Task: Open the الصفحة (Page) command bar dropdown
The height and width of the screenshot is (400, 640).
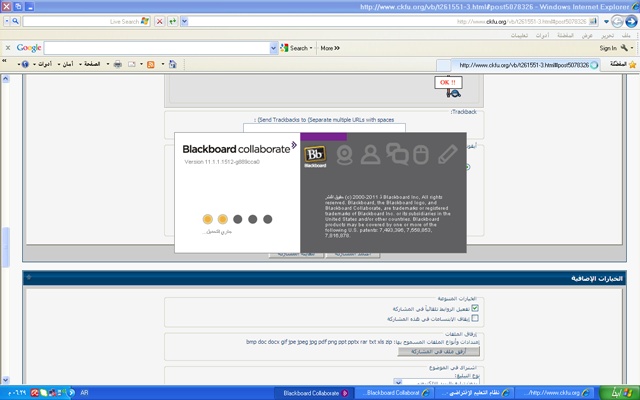Action: tap(89, 64)
